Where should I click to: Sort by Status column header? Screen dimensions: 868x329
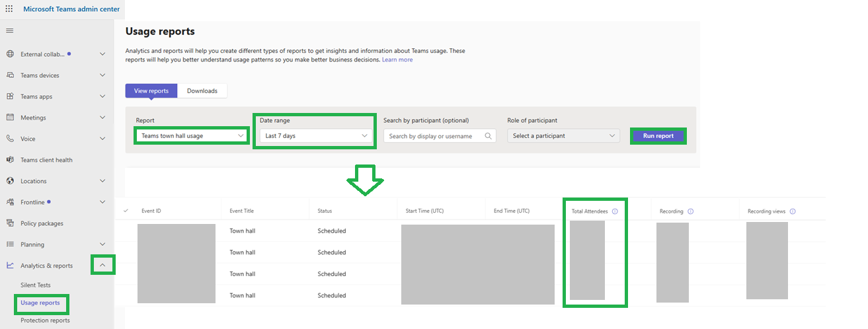coord(325,211)
